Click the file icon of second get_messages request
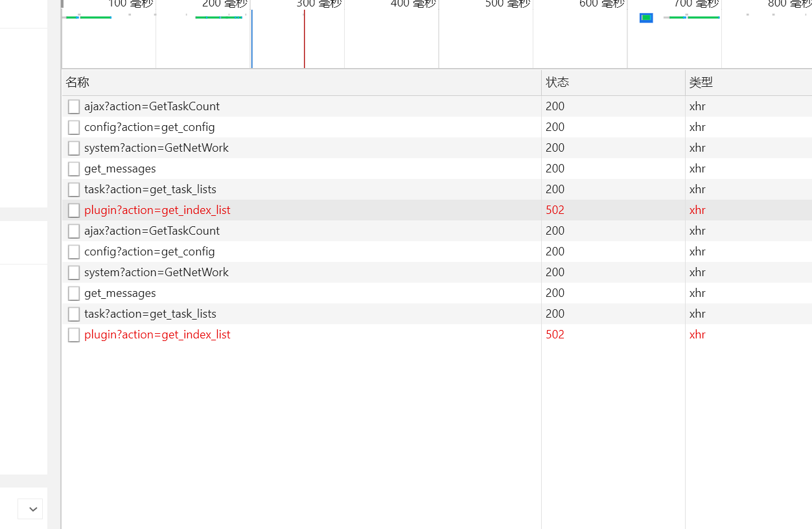Viewport: 812px width, 529px height. click(x=74, y=293)
